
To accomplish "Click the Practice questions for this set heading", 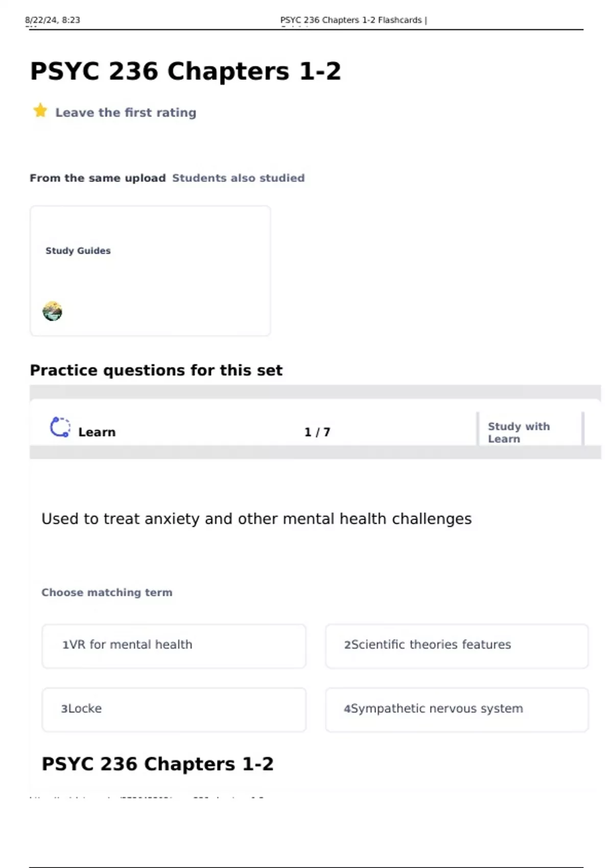I will click(156, 370).
